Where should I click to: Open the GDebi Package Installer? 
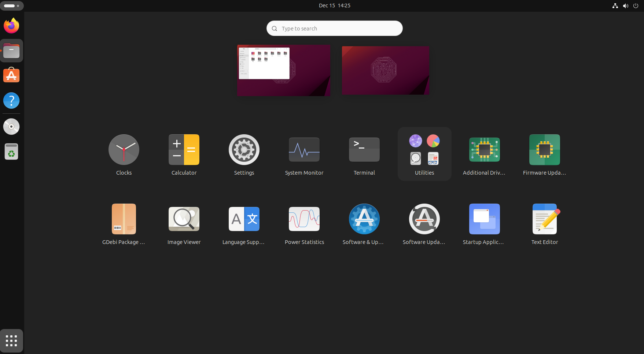[x=124, y=219]
